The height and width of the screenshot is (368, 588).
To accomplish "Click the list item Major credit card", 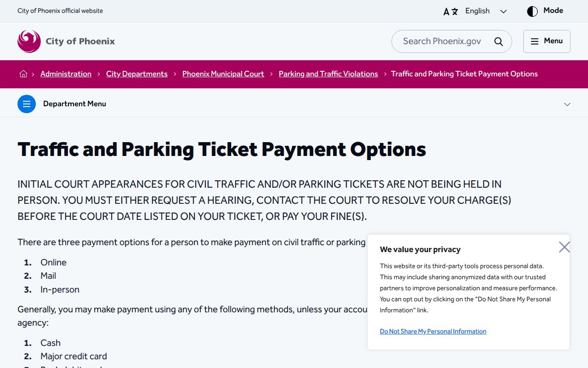I will tap(73, 356).
